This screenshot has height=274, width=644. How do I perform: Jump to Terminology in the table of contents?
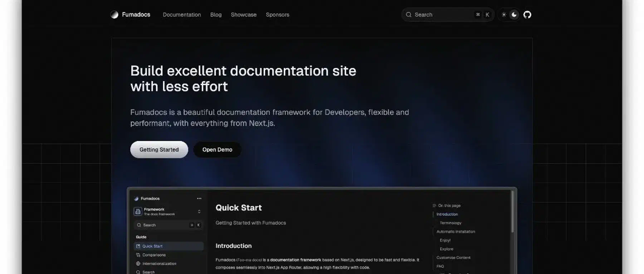(450, 223)
